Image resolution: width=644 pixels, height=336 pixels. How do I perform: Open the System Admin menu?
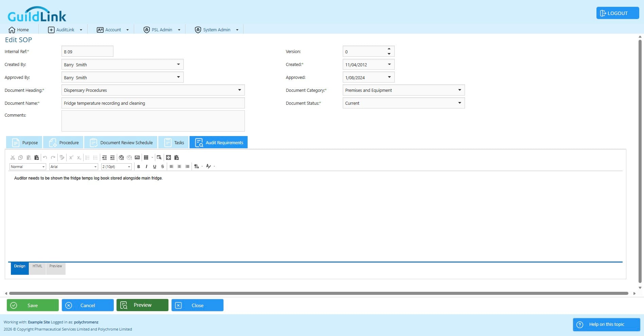[x=216, y=30]
